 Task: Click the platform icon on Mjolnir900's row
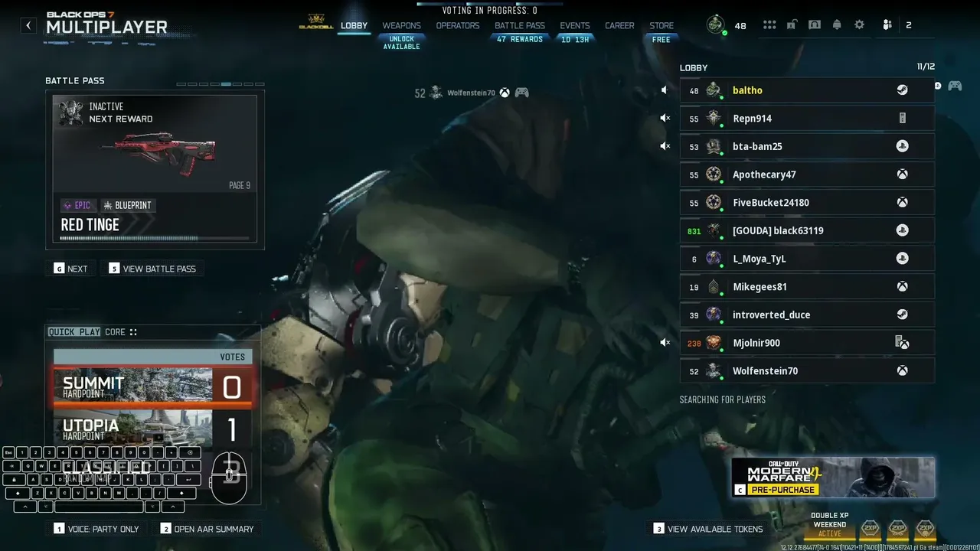[902, 343]
